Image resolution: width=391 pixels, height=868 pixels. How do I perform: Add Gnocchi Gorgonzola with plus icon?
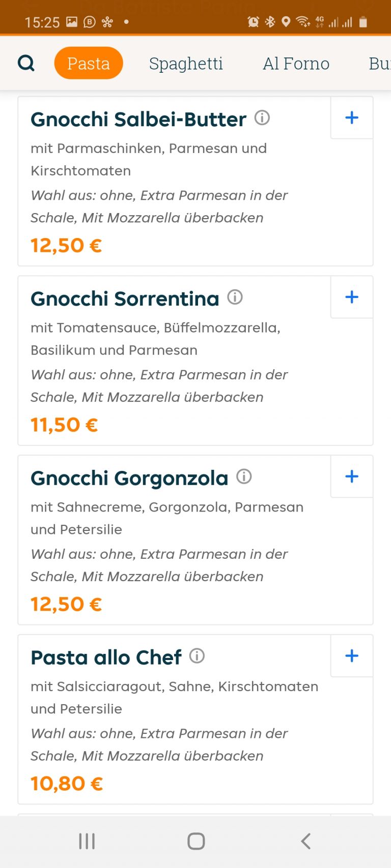click(x=352, y=476)
